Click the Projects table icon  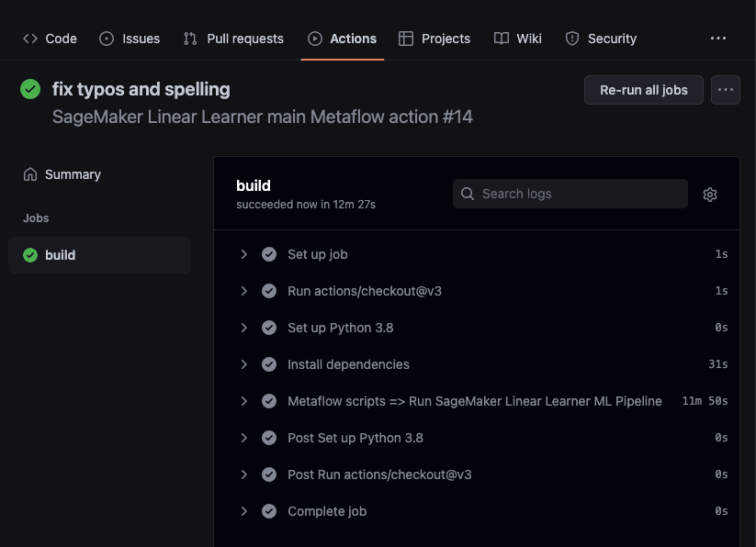(406, 39)
